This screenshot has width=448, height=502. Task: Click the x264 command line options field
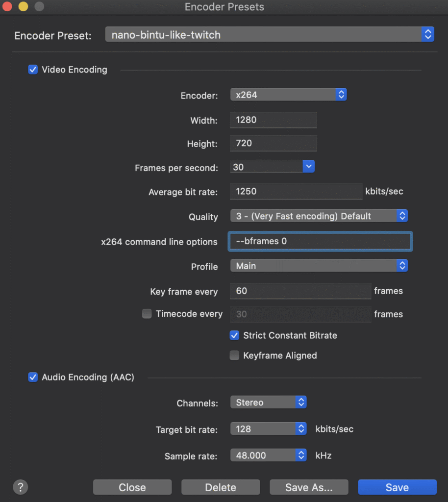click(320, 241)
